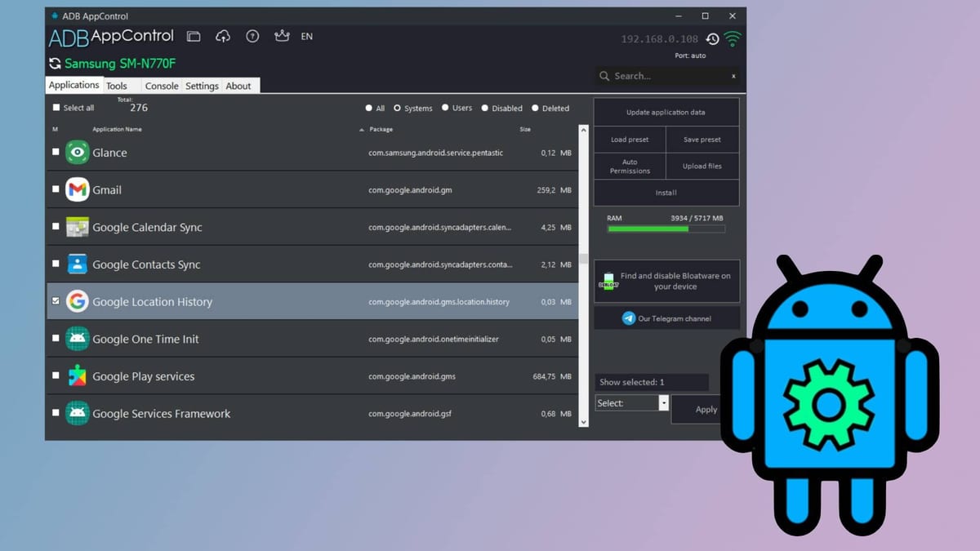Toggle the Select all checkbox
This screenshot has height=551, width=980.
(x=56, y=108)
